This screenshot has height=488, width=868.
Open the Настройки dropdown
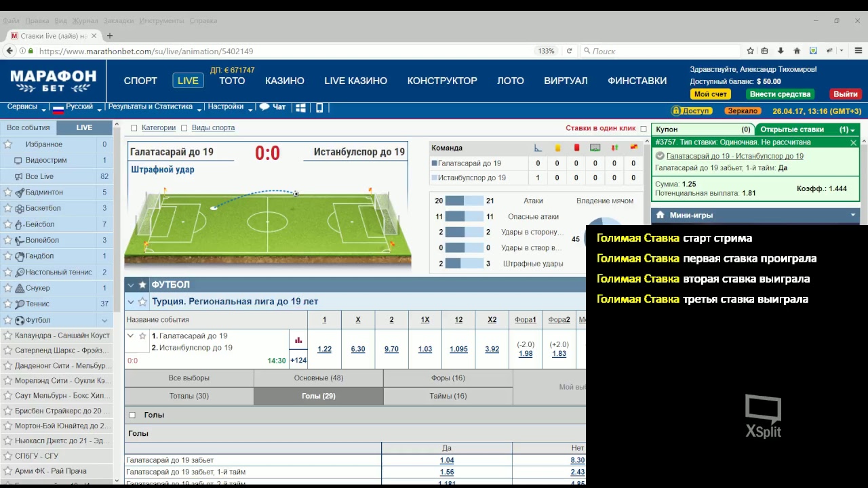[x=230, y=107]
